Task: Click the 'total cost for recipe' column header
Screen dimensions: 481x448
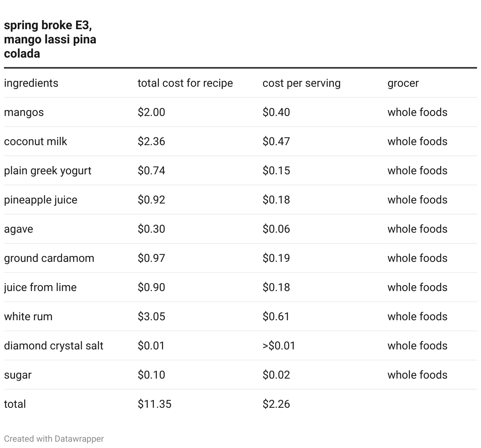Action: click(185, 83)
